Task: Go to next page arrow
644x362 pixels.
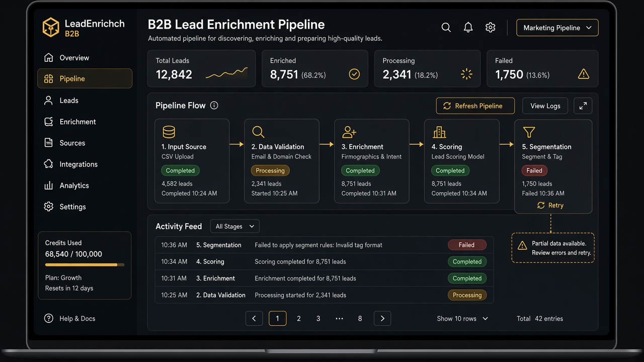Action: (x=382, y=319)
